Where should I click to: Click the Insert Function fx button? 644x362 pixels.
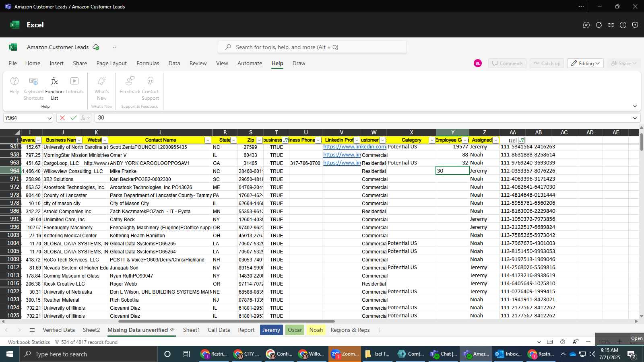click(83, 118)
